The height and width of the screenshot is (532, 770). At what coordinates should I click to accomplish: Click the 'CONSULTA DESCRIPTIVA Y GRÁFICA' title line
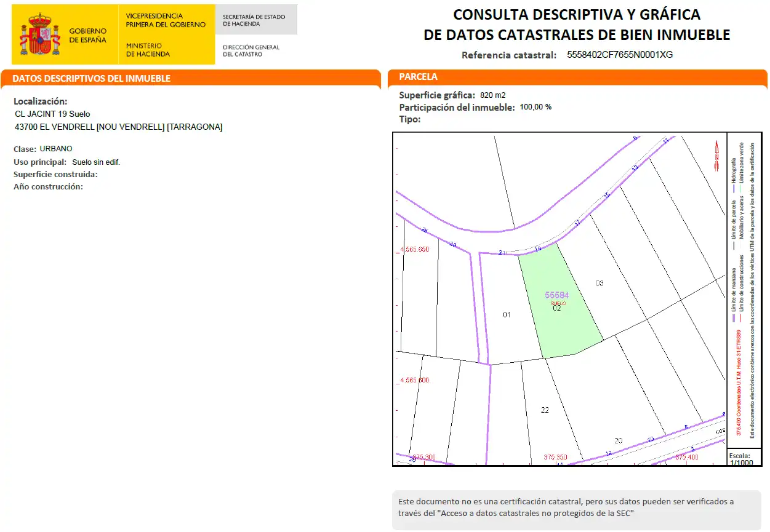click(577, 15)
